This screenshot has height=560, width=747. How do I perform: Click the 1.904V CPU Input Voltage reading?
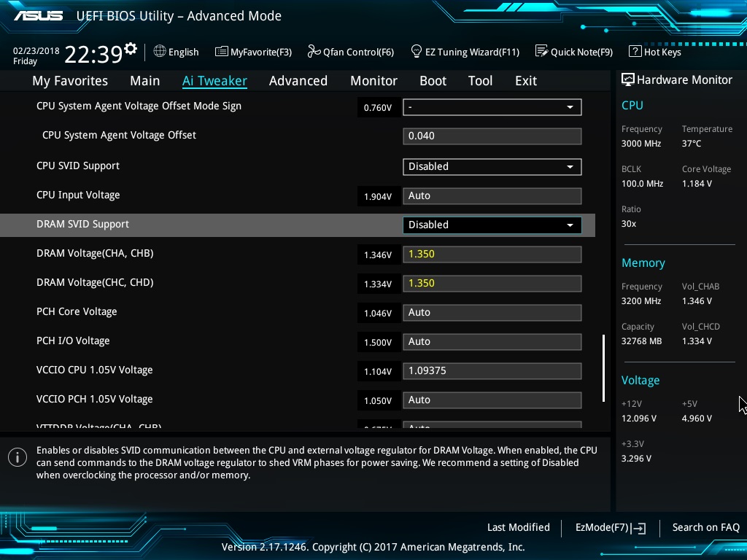click(x=378, y=197)
